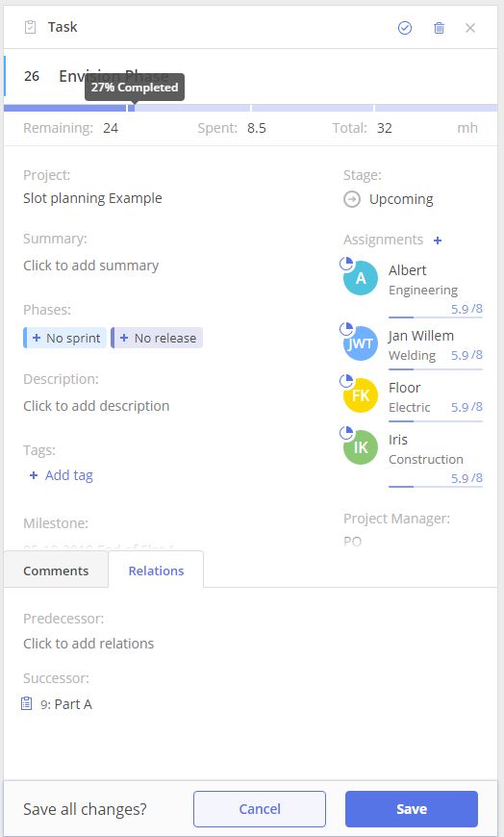504x837 pixels.
Task: Click the task progress bar
Action: (x=250, y=108)
